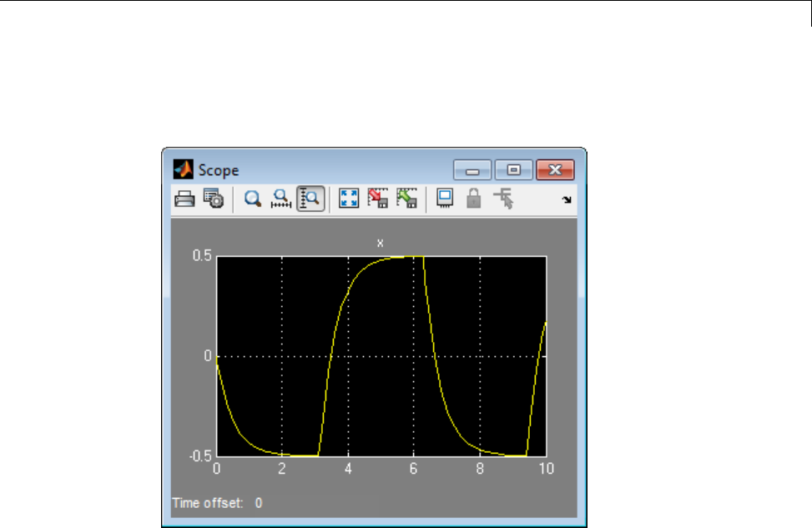Click the plot title 'x'
This screenshot has height=528, width=812.
click(x=380, y=243)
